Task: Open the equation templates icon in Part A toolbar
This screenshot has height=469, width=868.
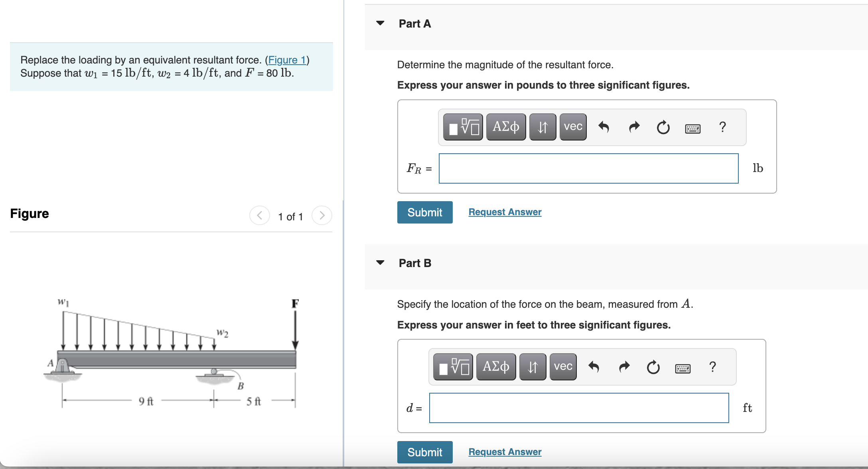Action: [x=463, y=127]
